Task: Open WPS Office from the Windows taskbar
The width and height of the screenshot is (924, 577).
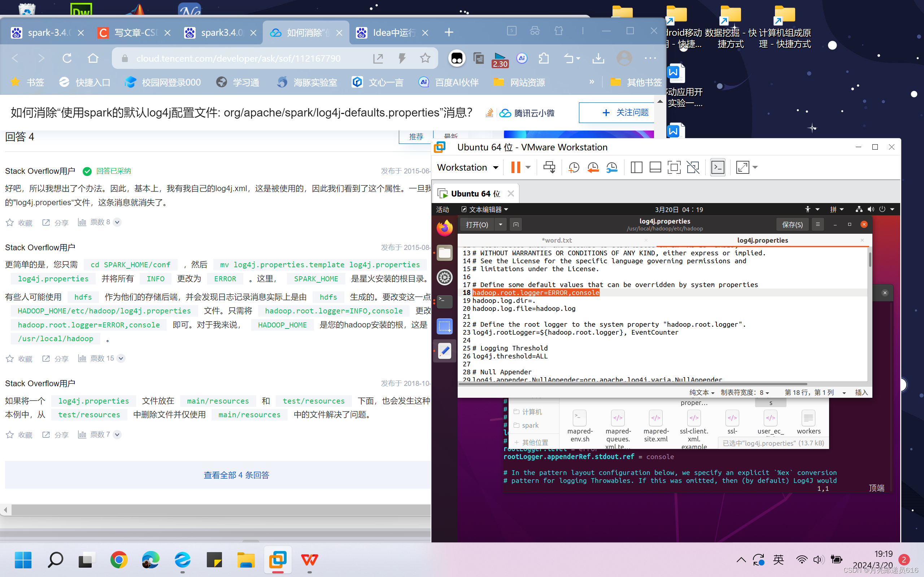Action: click(309, 560)
